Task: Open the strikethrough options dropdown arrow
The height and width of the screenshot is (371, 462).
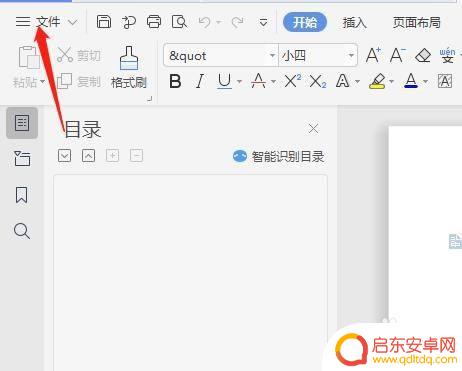Action: pos(274,81)
